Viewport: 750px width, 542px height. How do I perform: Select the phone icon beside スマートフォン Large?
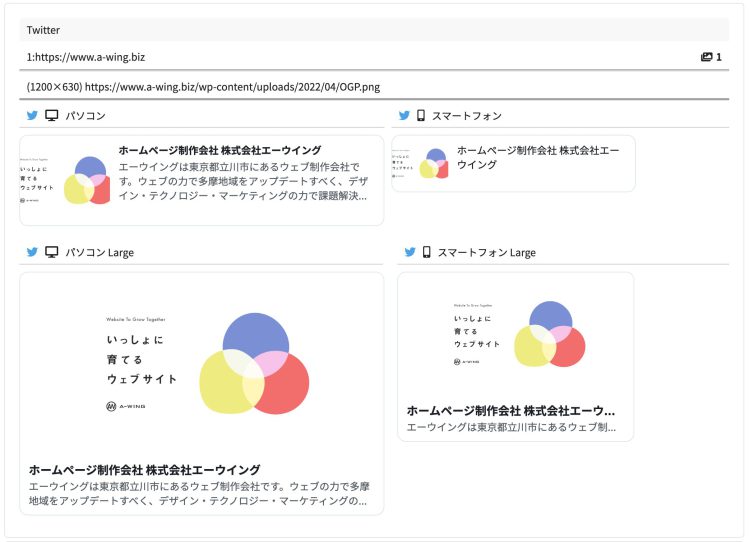427,252
